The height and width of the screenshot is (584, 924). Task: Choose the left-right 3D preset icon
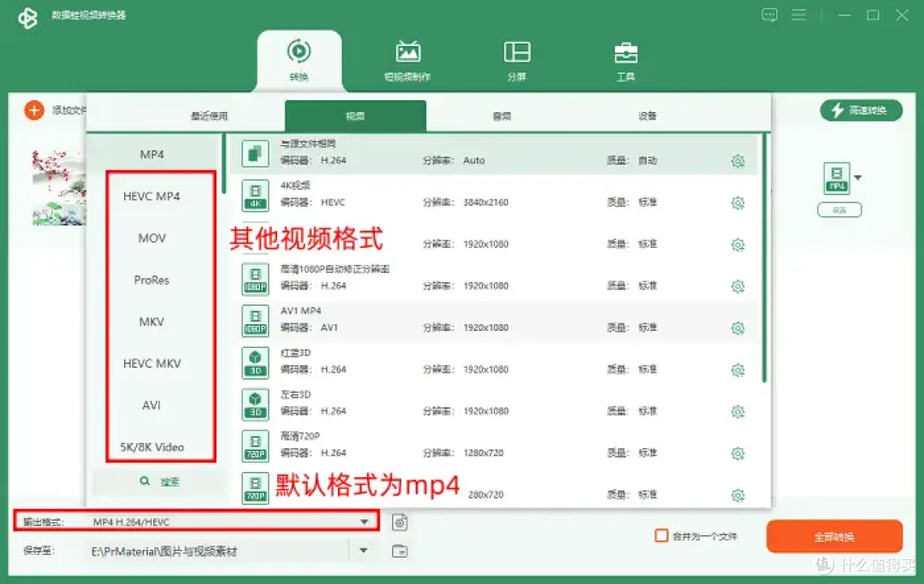[255, 404]
